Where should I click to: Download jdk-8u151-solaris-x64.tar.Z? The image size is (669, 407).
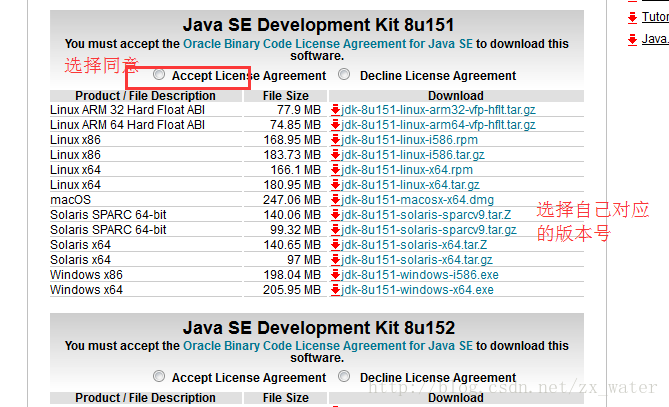click(x=414, y=245)
